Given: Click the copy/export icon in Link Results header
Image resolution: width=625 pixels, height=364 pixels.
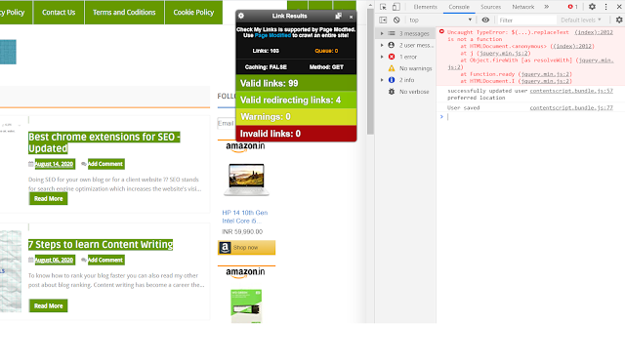Looking at the screenshot, I should click(338, 16).
